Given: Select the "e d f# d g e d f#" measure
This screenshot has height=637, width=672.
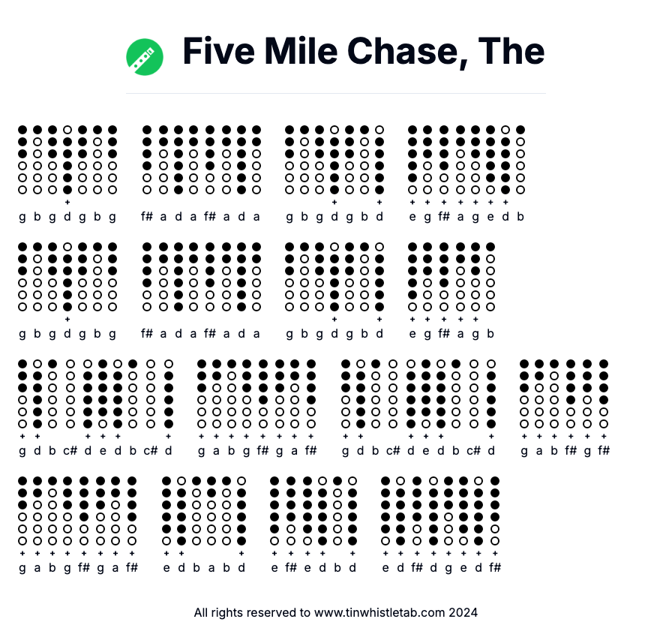Looking at the screenshot, I should [x=440, y=523].
